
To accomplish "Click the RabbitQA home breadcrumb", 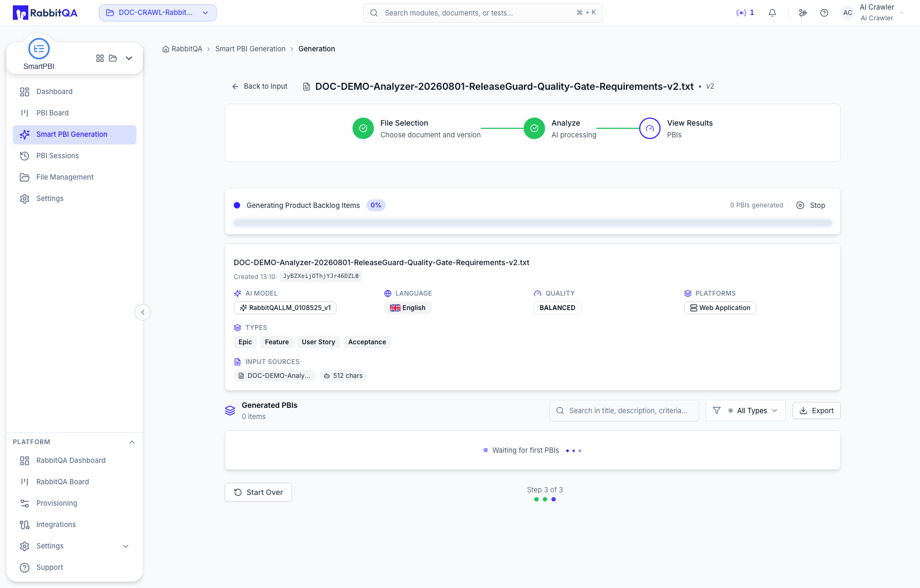I will click(x=182, y=49).
